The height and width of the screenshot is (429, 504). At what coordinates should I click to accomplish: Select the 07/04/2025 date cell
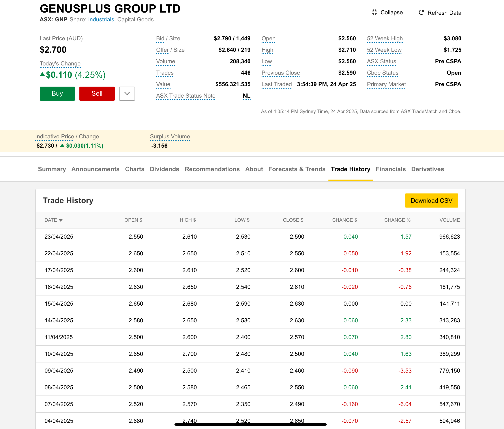tap(59, 404)
